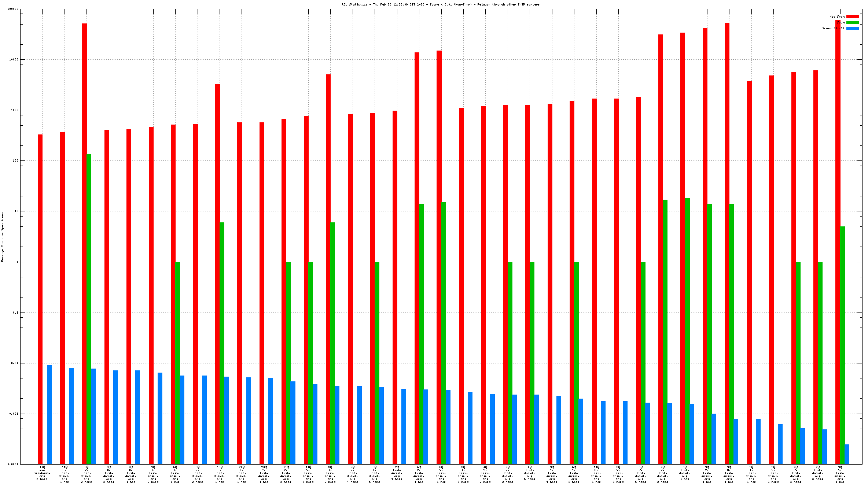Click the 0.0001 y-axis tick label

click(14, 464)
